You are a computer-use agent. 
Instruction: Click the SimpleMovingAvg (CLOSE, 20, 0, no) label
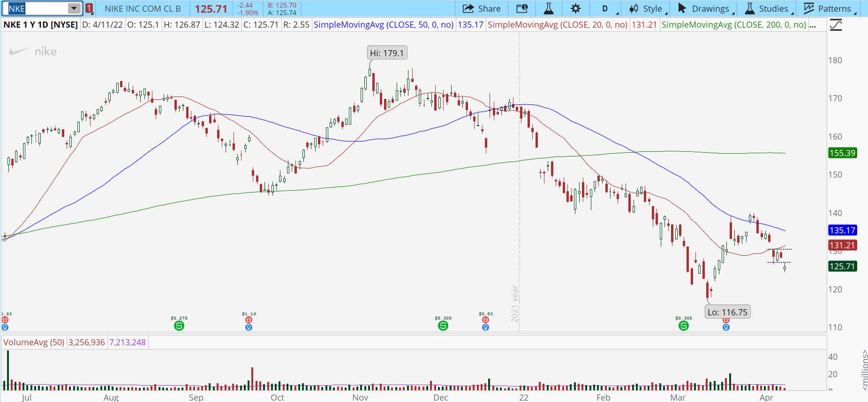coord(558,25)
